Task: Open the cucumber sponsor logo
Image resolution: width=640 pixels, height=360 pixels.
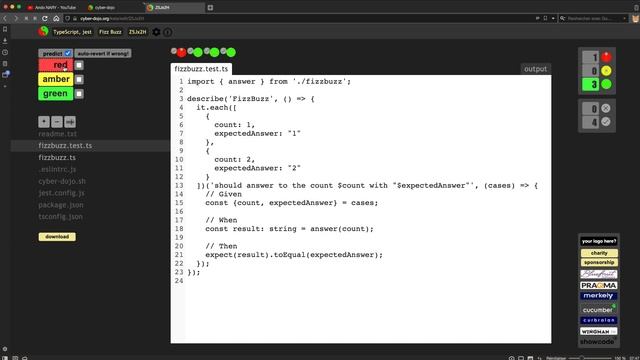Action: tap(599, 309)
